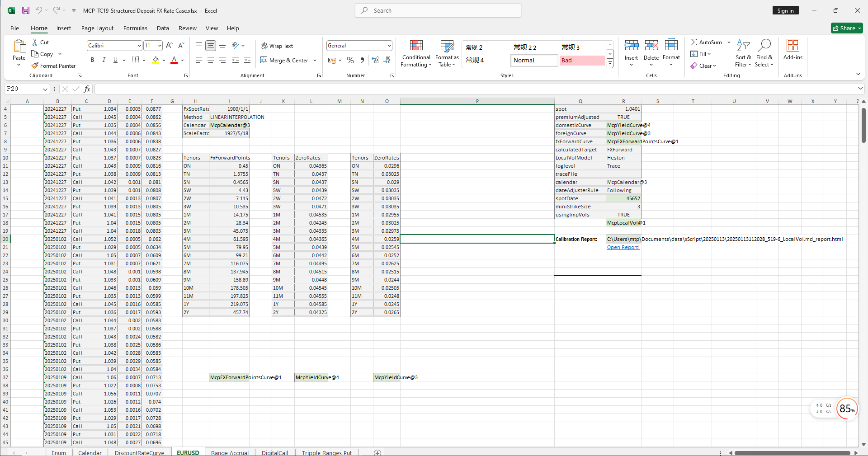Open the Formulas ribbon tab
The image size is (868, 456).
(x=135, y=28)
